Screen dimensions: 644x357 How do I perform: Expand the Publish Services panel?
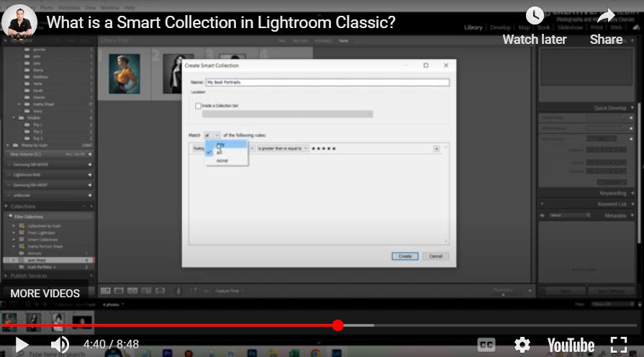coord(6,276)
